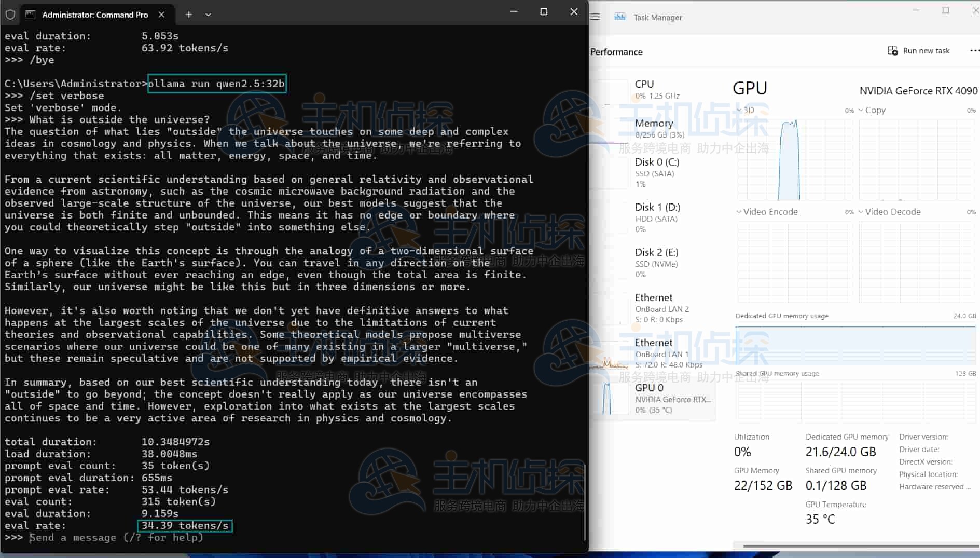Click the Task Manager app icon
Image resolution: width=980 pixels, height=558 pixels.
tap(619, 17)
